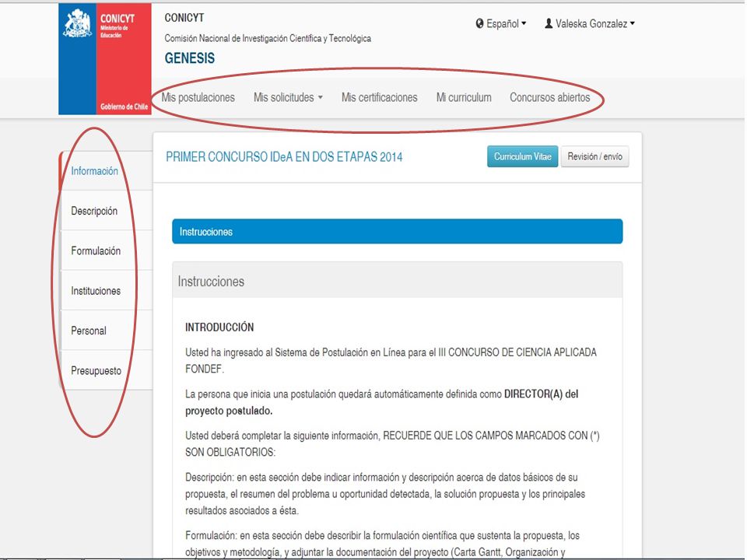Click the CONICYT Gobierno de Chile logo
This screenshot has width=747, height=560.
point(105,59)
